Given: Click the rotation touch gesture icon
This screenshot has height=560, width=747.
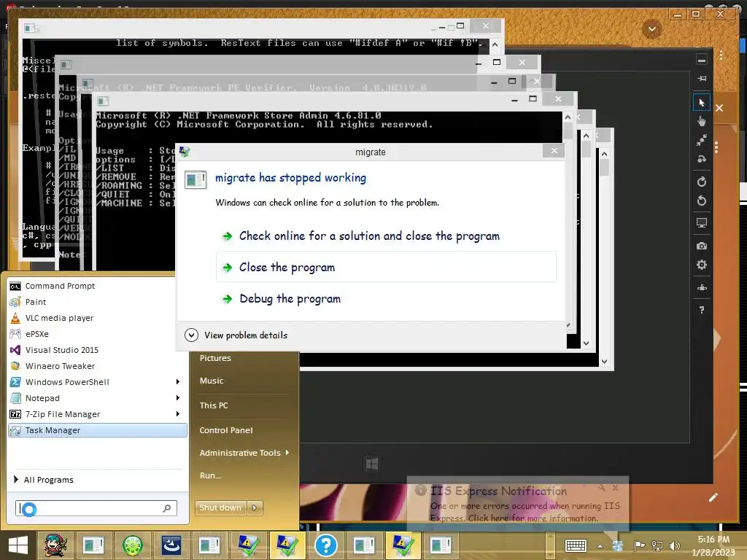Looking at the screenshot, I should pos(701,159).
